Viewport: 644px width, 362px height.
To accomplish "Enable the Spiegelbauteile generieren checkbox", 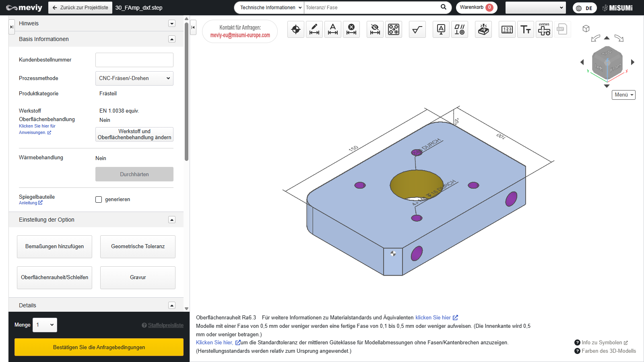I will click(99, 200).
